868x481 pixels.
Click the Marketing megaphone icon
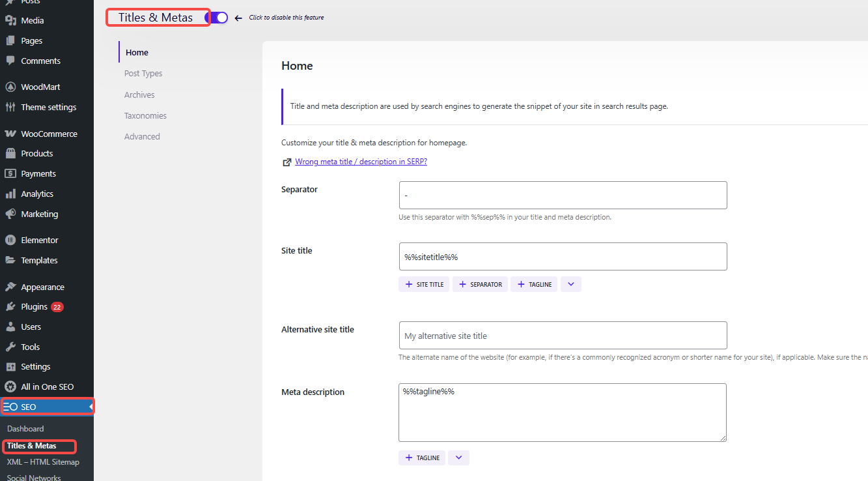tap(10, 214)
